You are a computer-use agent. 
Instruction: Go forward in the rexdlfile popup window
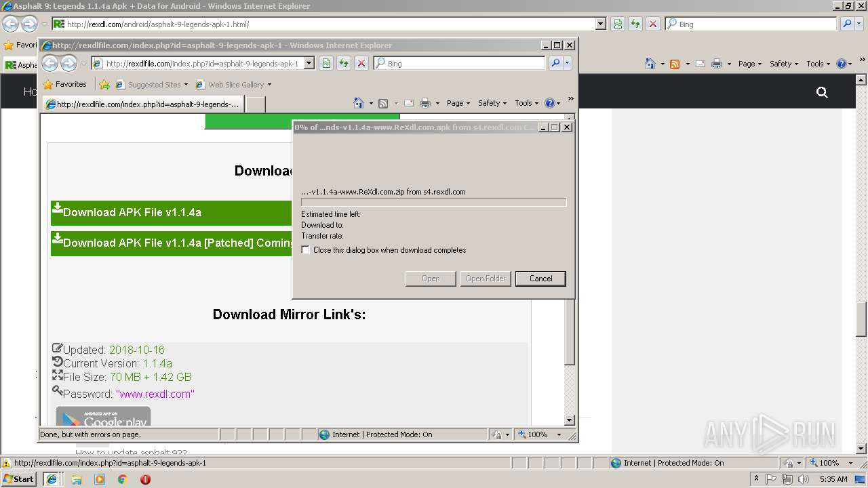pyautogui.click(x=68, y=64)
